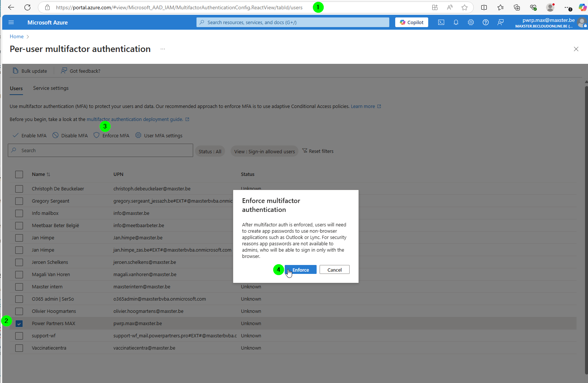Open browser apps grid icon in address bar
Screen dimensions: 588x383
click(x=435, y=7)
